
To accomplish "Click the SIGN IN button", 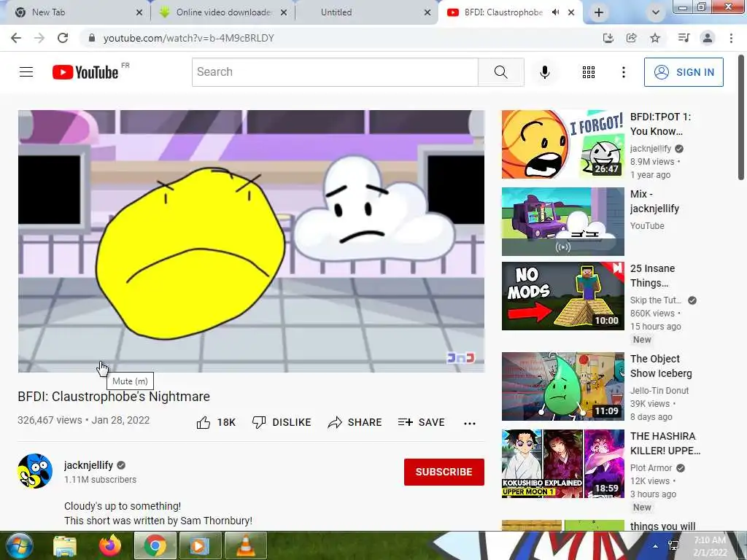I will tap(683, 72).
